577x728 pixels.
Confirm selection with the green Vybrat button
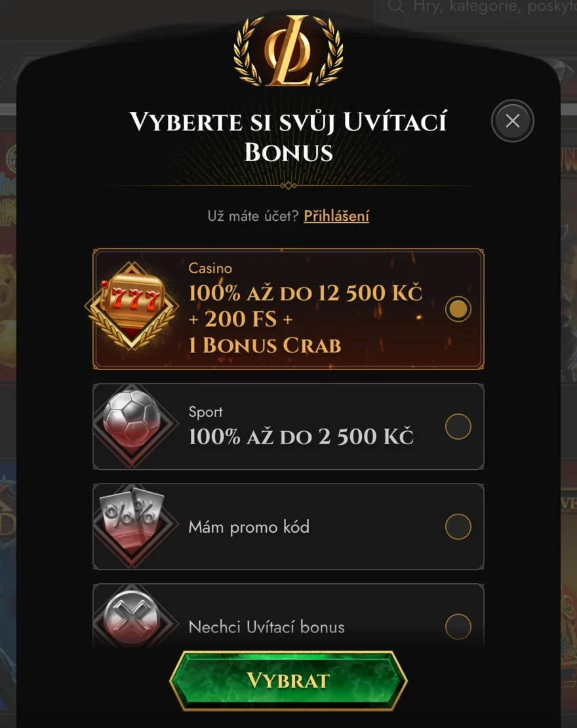[288, 681]
